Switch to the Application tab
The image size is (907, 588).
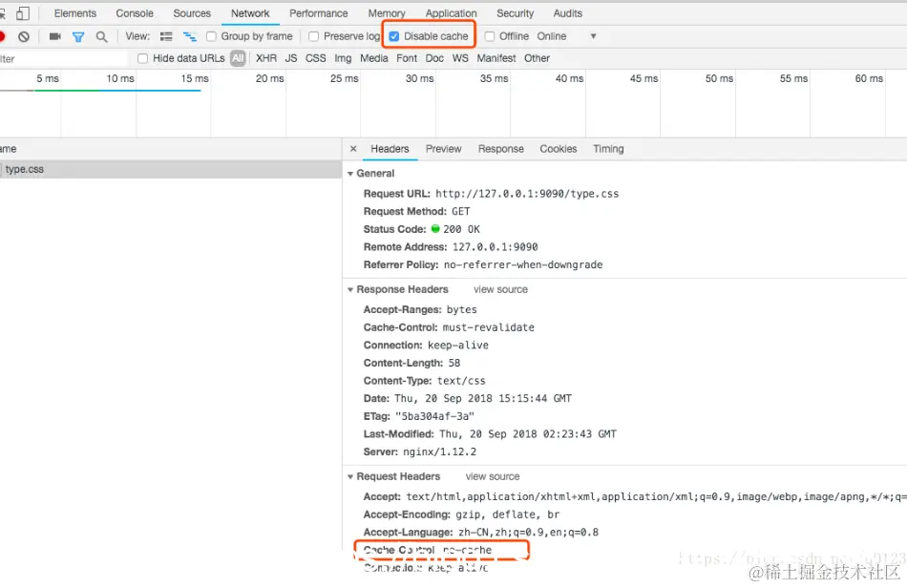451,13
